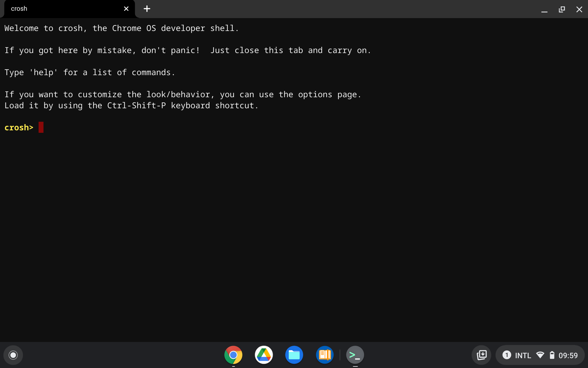This screenshot has width=588, height=368.
Task: Focus the red cursor at crosh prompt
Action: (x=41, y=128)
